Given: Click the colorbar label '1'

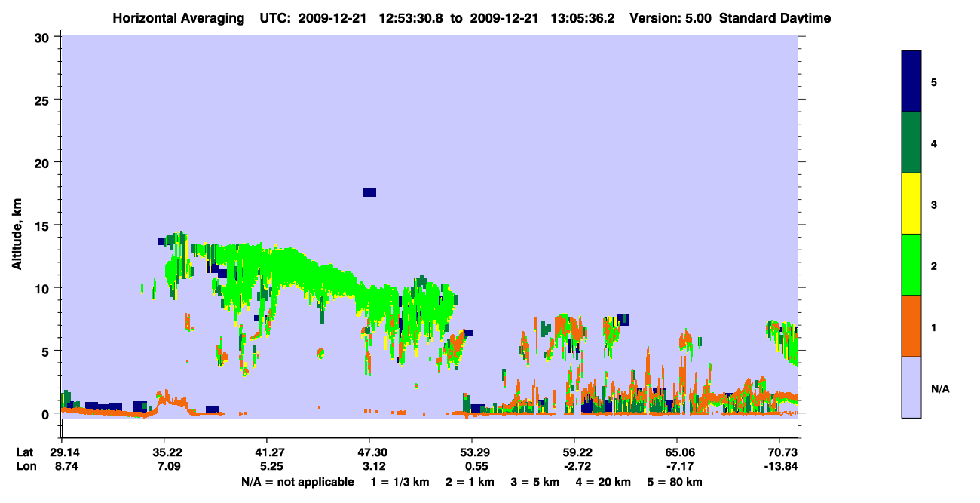Looking at the screenshot, I should click(x=934, y=327).
